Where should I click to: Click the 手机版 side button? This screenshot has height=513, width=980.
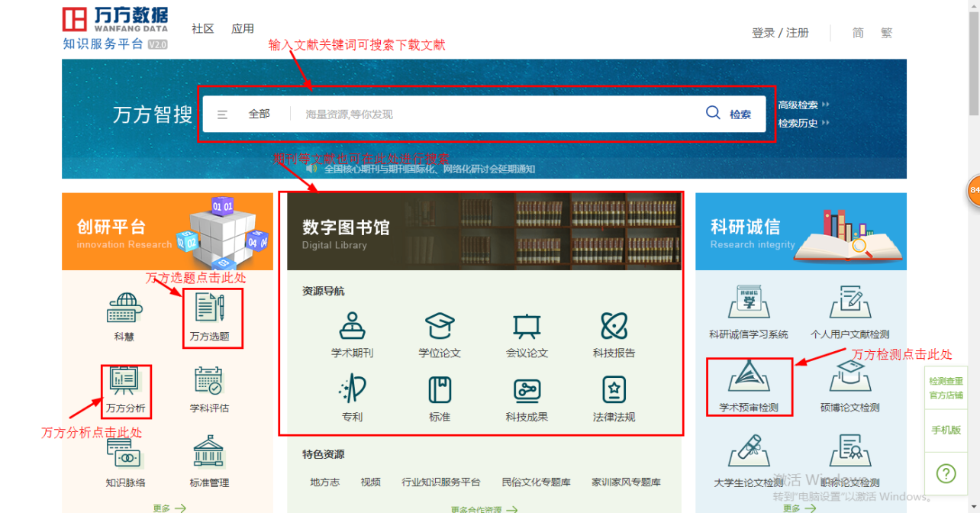946,430
